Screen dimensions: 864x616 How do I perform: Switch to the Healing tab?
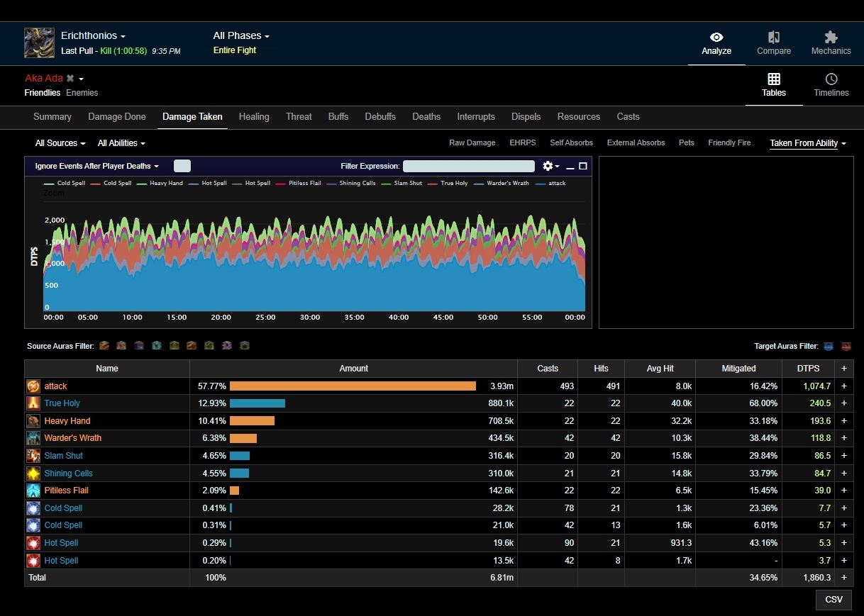[254, 117]
